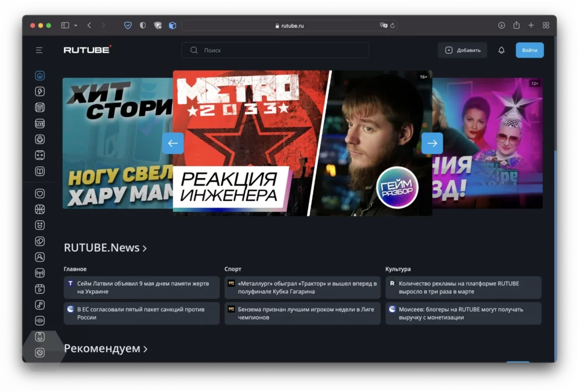The image size is (579, 392).
Task: Open the pink 12+ banner on right
Action: (487, 143)
